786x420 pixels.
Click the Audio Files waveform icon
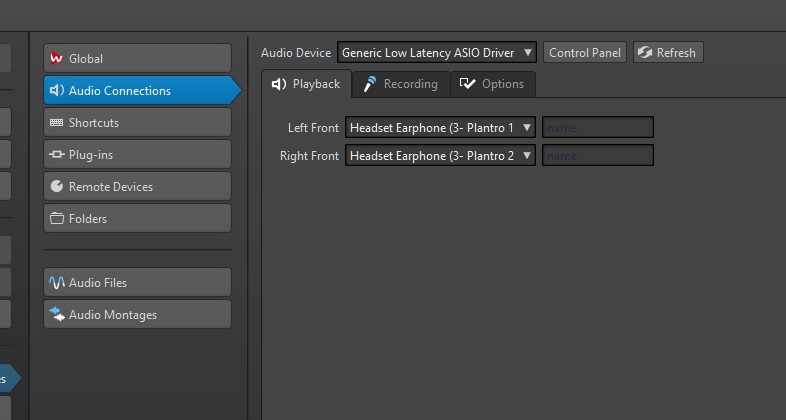57,283
